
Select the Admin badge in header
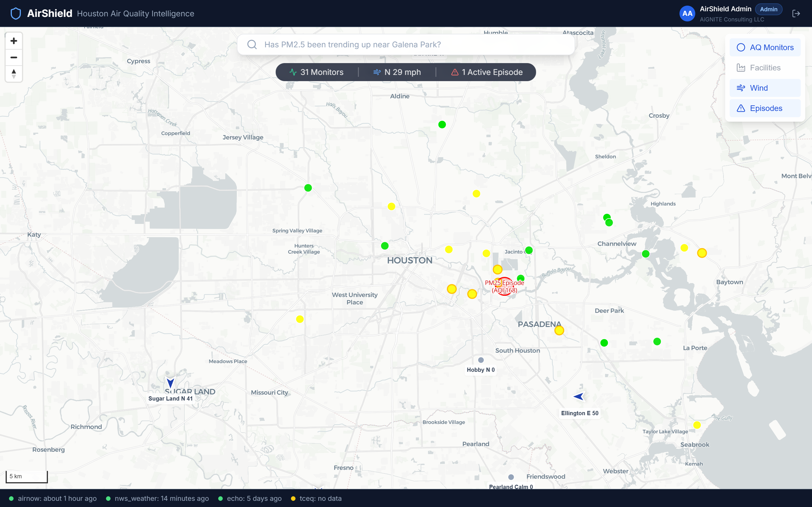768,9
